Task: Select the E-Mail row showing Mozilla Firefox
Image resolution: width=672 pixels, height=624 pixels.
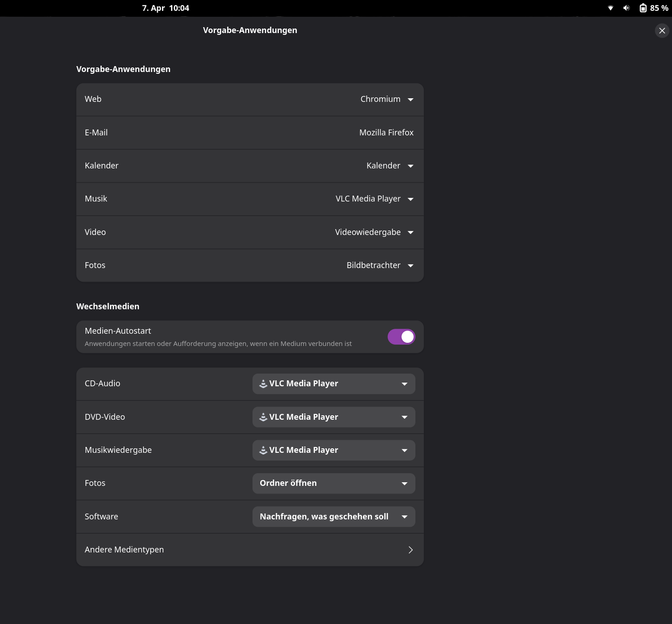Action: tap(250, 133)
